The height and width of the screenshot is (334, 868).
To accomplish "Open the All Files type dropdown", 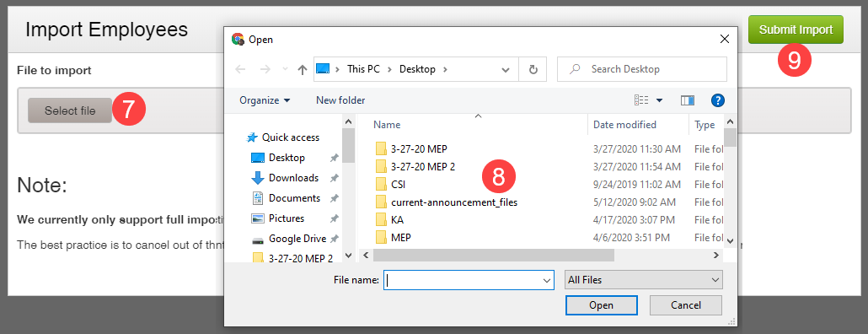I will click(643, 280).
